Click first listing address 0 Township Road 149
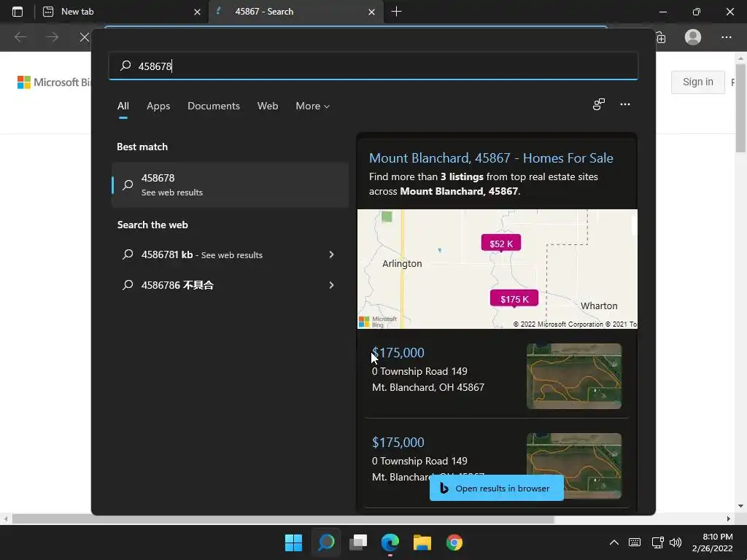This screenshot has height=560, width=747. [419, 371]
